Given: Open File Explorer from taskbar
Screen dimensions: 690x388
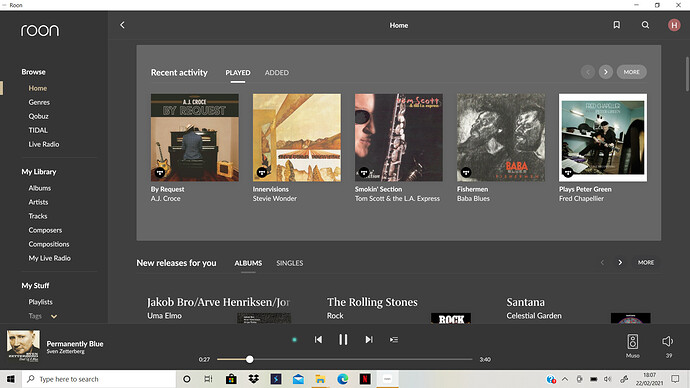Looking at the screenshot, I should (320, 379).
